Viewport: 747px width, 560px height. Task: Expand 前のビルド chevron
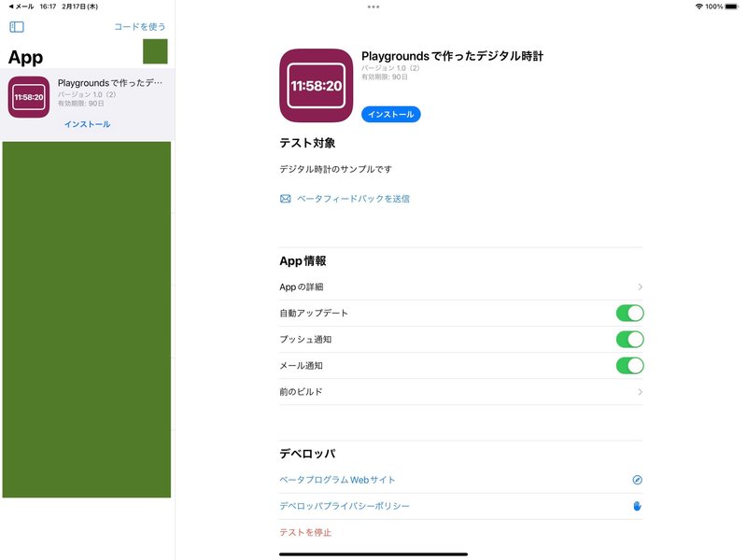(x=640, y=392)
